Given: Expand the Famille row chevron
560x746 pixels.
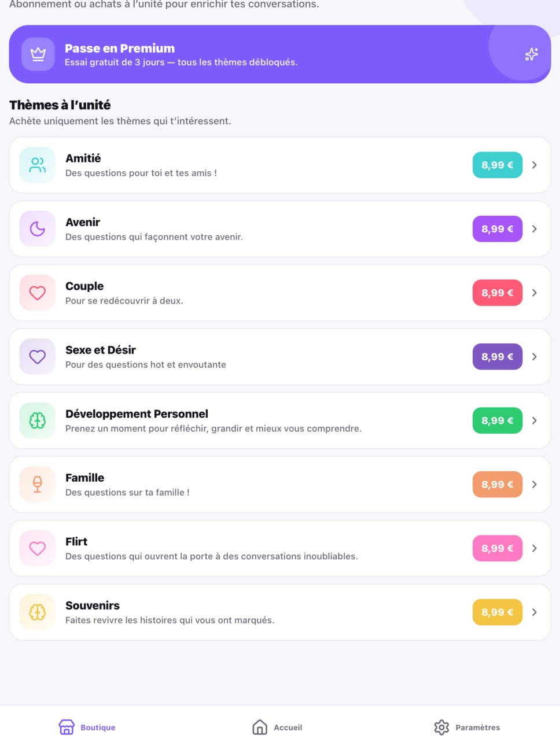Looking at the screenshot, I should 535,485.
